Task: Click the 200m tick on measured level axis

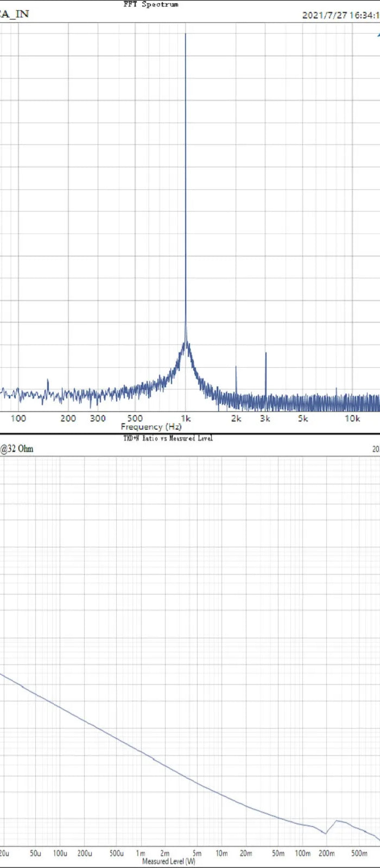Action: pos(326,853)
